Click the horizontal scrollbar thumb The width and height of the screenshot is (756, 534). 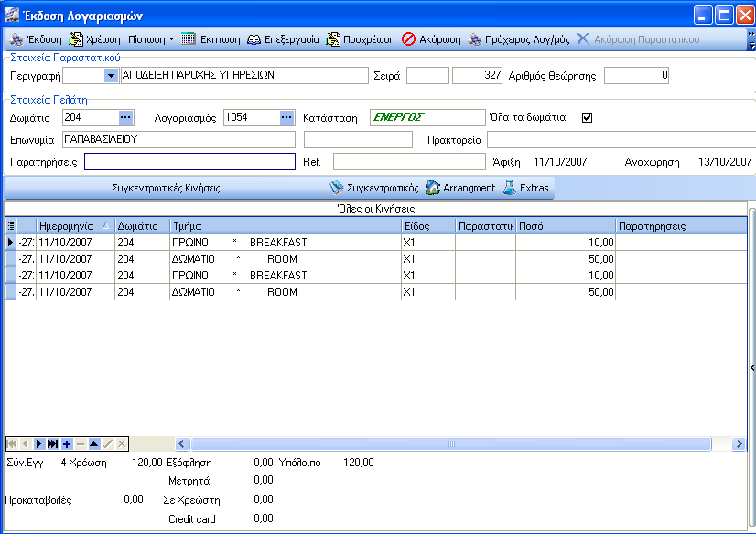(451, 444)
